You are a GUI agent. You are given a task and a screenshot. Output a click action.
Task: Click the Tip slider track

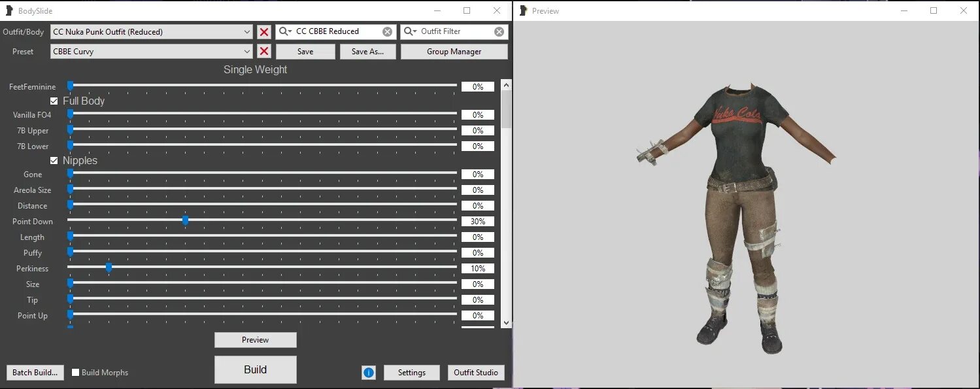coord(262,299)
